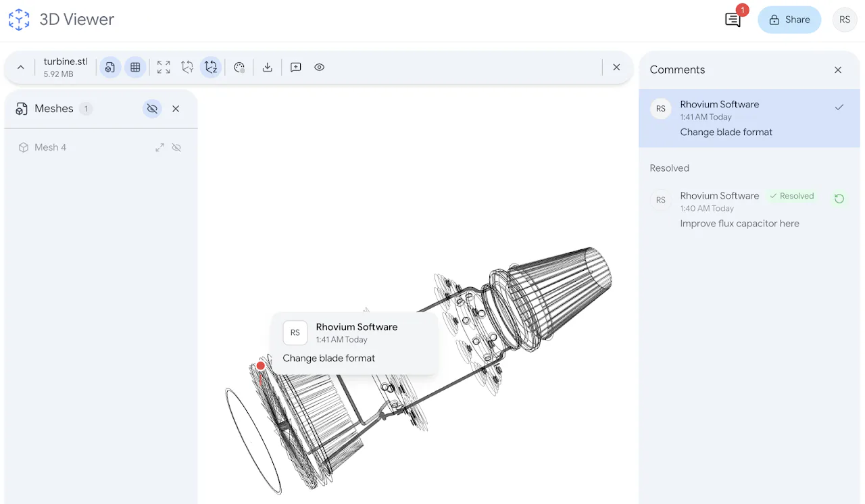Toggle Mesh 4 visibility eye icon
Viewport: 865px width, 504px height.
coord(177,147)
